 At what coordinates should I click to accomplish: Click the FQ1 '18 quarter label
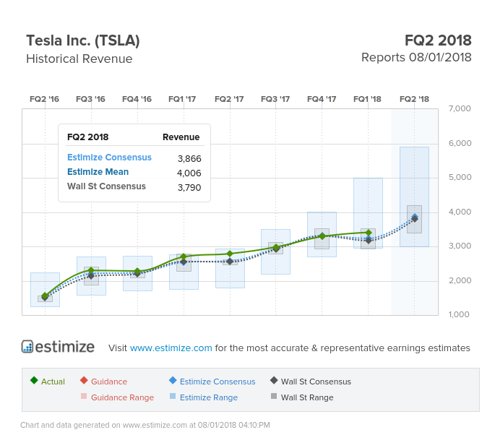(x=367, y=99)
